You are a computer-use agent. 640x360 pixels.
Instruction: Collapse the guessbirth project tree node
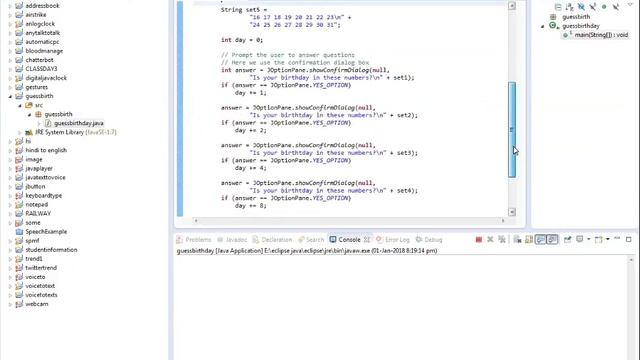pyautogui.click(x=10, y=96)
